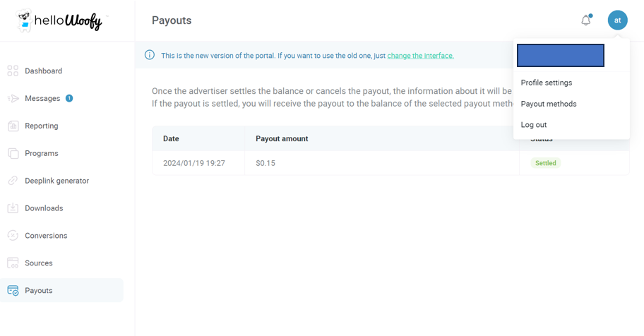
Task: Click the Settled status badge
Action: tap(545, 163)
